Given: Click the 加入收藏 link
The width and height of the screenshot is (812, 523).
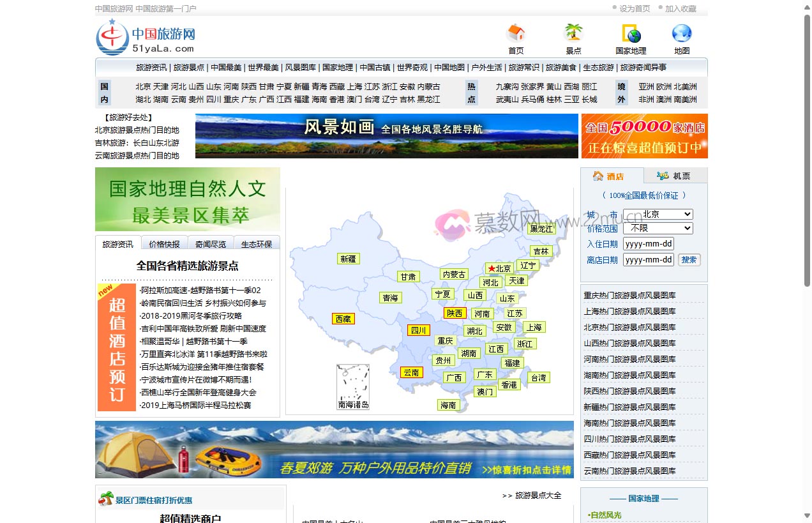Looking at the screenshot, I should coord(680,8).
